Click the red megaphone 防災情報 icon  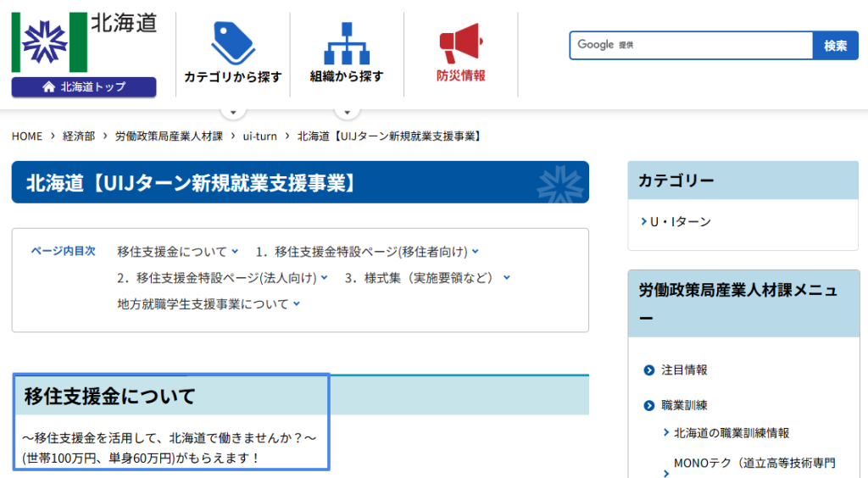pyautogui.click(x=460, y=43)
